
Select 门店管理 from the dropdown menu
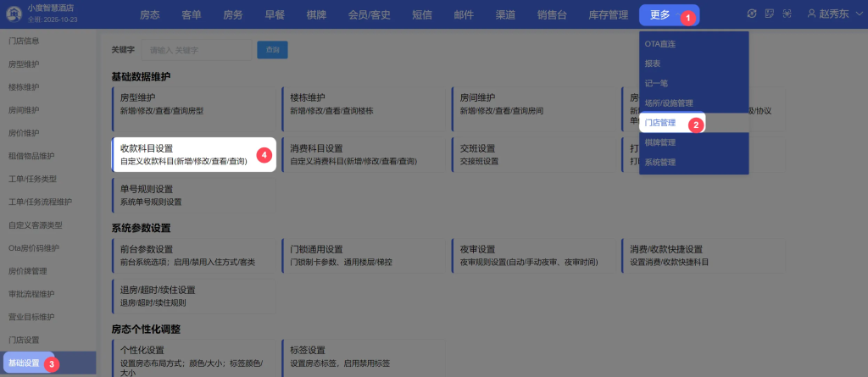point(661,123)
